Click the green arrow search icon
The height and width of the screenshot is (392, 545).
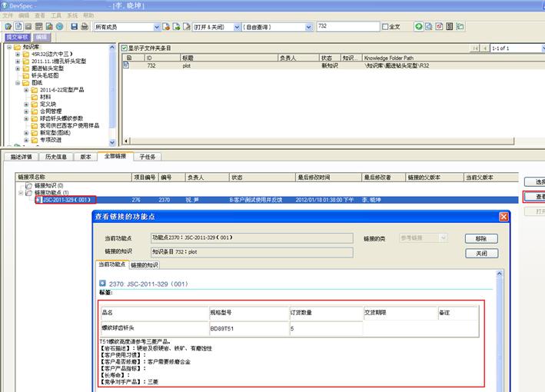[x=419, y=26]
